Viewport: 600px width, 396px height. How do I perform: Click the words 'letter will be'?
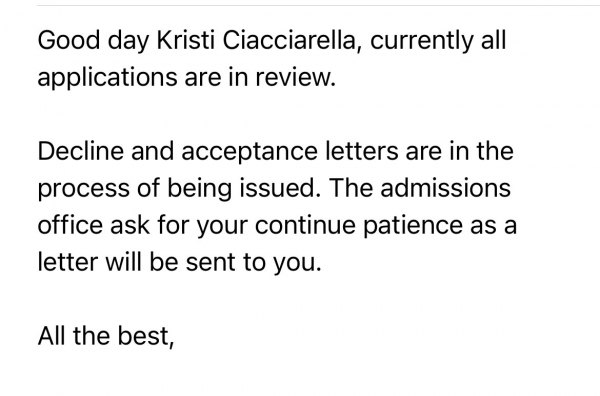point(108,262)
